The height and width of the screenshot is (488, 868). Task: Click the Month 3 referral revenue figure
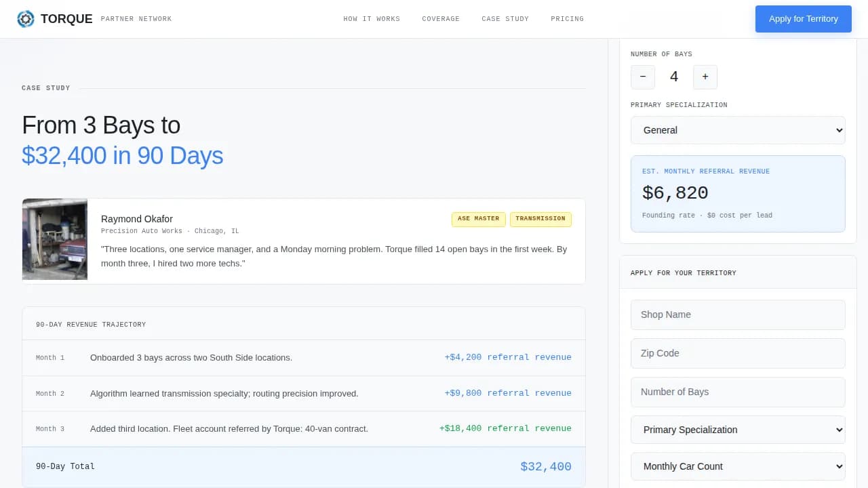[x=507, y=428]
